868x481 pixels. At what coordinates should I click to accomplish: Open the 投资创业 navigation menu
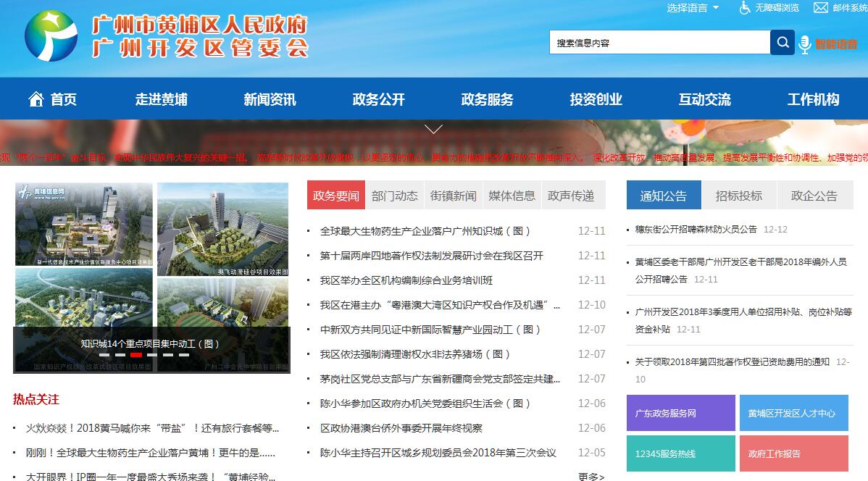point(596,100)
